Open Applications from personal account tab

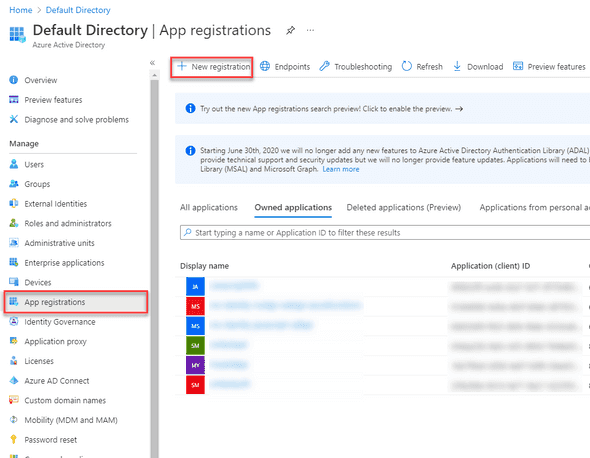534,207
